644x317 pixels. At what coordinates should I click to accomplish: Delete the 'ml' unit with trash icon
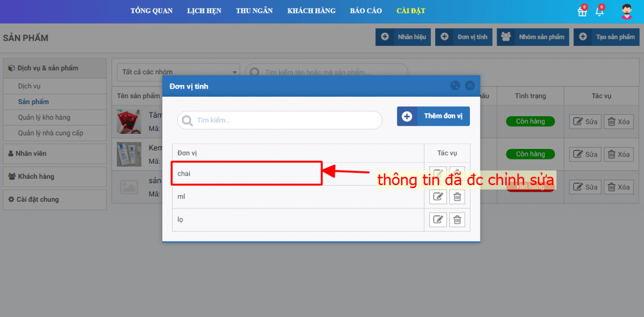coord(457,197)
